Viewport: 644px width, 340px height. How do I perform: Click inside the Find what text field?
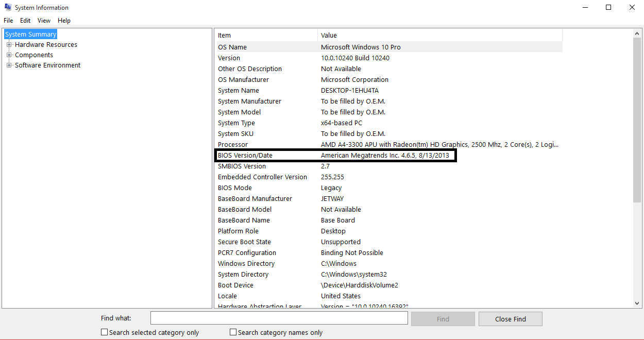pyautogui.click(x=279, y=318)
